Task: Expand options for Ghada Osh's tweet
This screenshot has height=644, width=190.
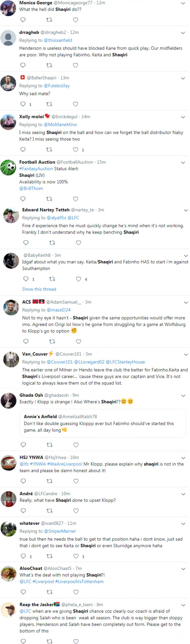Action: [183, 396]
